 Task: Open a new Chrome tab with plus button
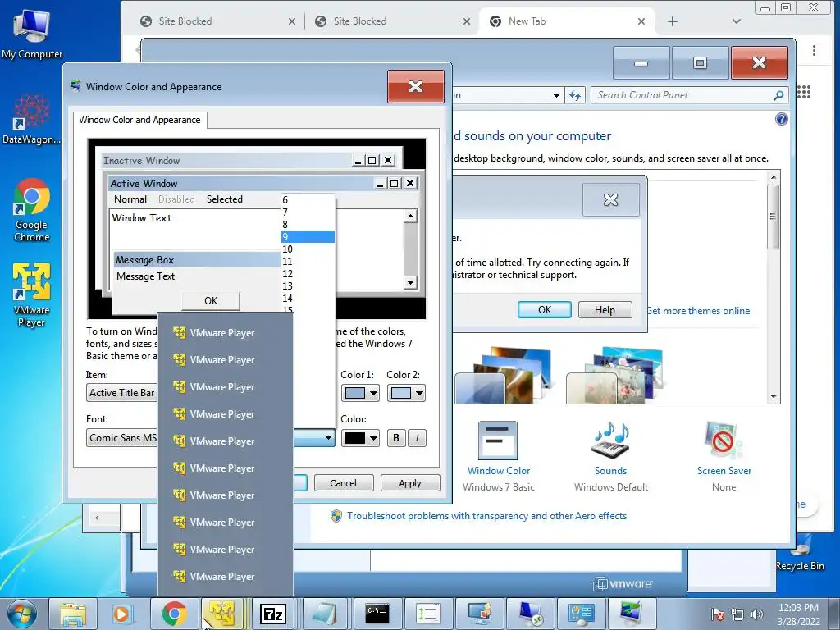pyautogui.click(x=673, y=21)
